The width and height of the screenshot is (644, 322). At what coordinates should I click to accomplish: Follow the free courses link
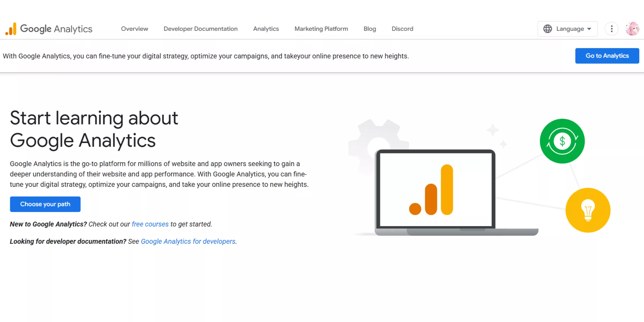point(150,224)
